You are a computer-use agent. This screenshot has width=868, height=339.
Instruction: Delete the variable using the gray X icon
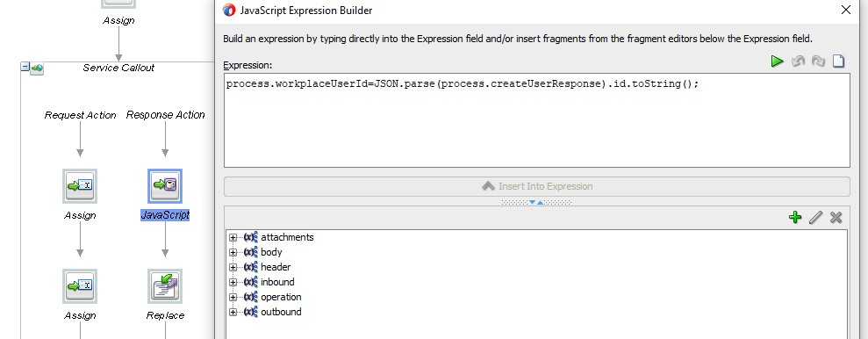click(836, 218)
